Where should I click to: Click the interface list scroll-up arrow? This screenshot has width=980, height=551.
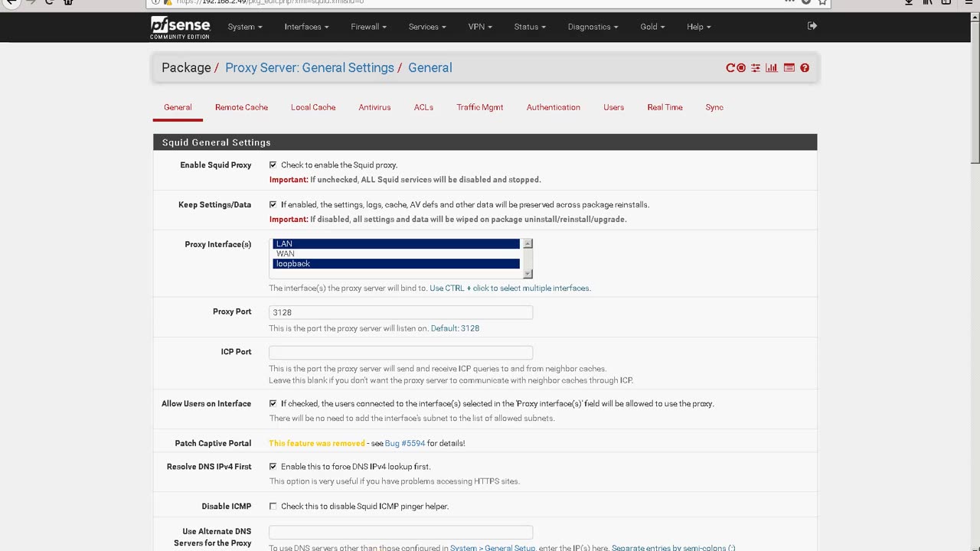click(528, 243)
